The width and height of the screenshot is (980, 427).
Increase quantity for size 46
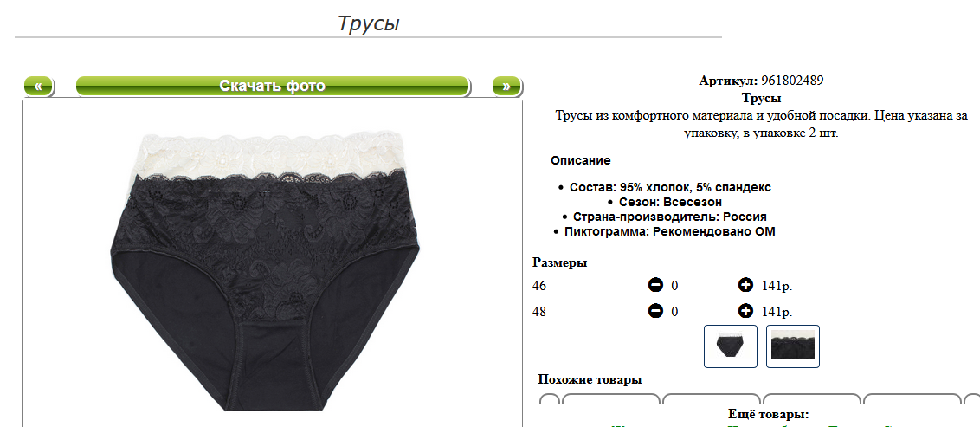(745, 286)
